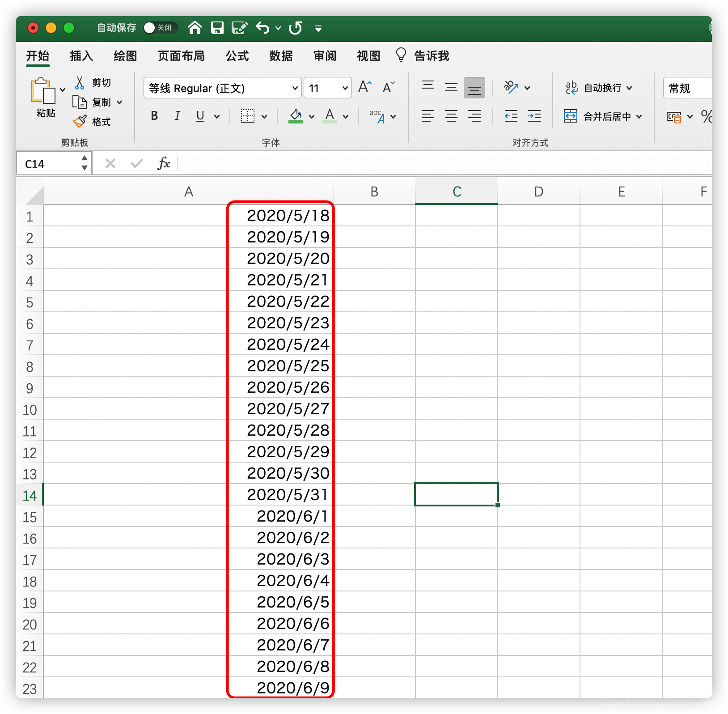Copy selection using the copy icon

pos(80,102)
